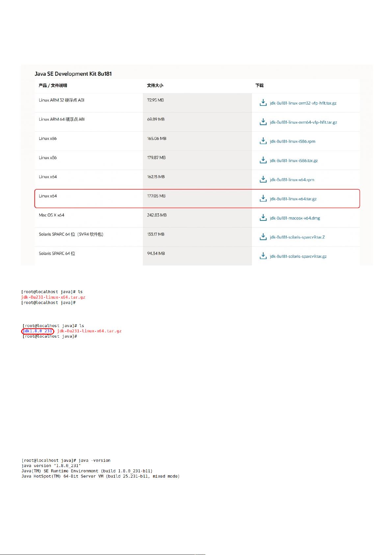
Task: Open the jdk-8u181-solaris-sparcv9.tar.Z link
Action: [x=297, y=237]
